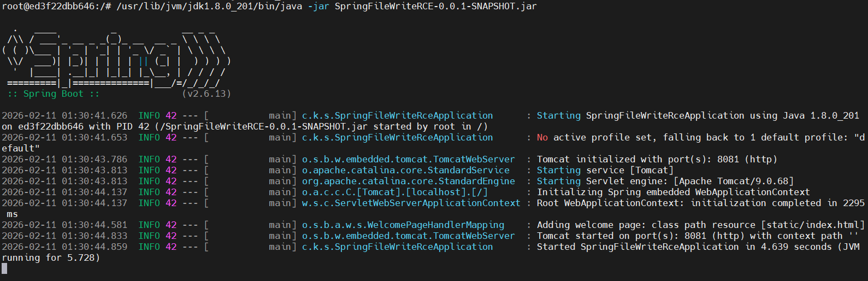Click the StandardService log class name

[x=405, y=171]
